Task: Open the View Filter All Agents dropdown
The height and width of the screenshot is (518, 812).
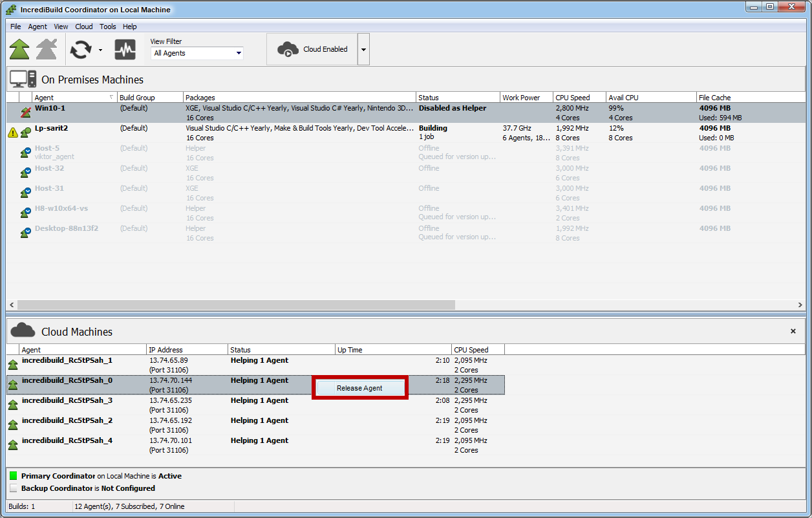Action: [197, 53]
